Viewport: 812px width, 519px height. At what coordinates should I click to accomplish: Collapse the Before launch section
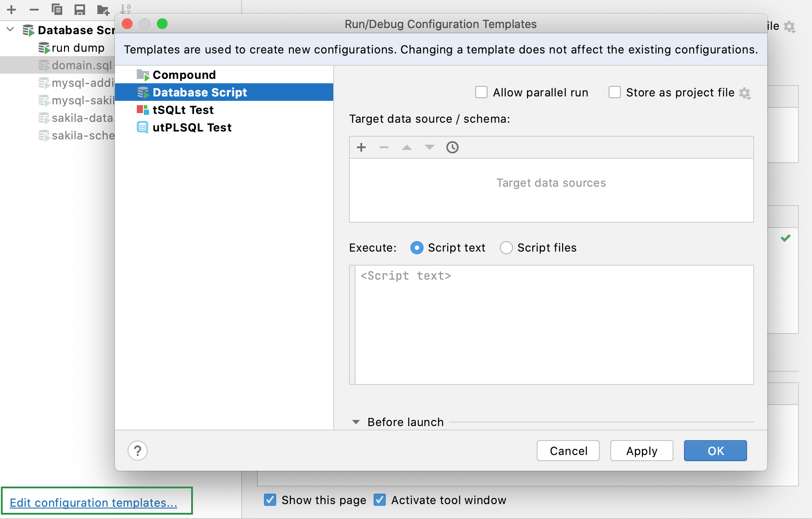(356, 422)
